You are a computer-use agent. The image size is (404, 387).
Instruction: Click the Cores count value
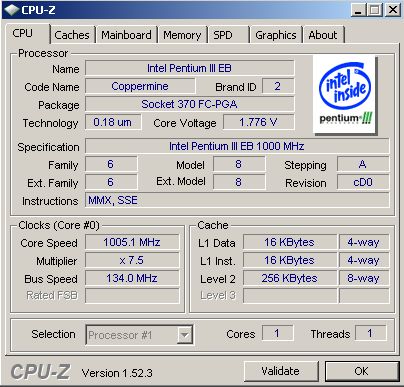[277, 333]
